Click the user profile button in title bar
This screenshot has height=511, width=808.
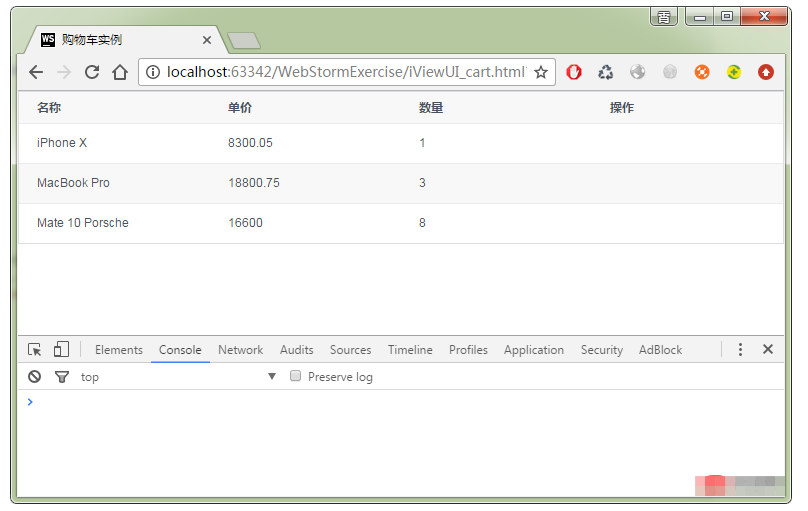pyautogui.click(x=664, y=17)
